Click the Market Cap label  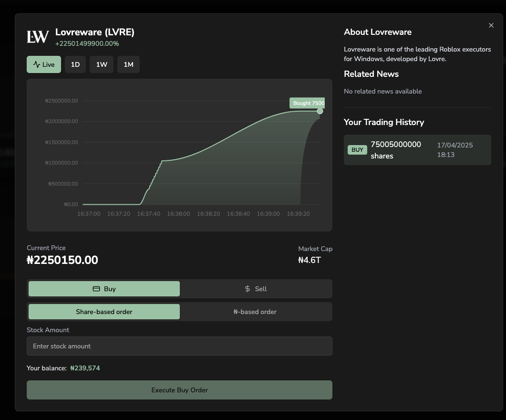(315, 249)
